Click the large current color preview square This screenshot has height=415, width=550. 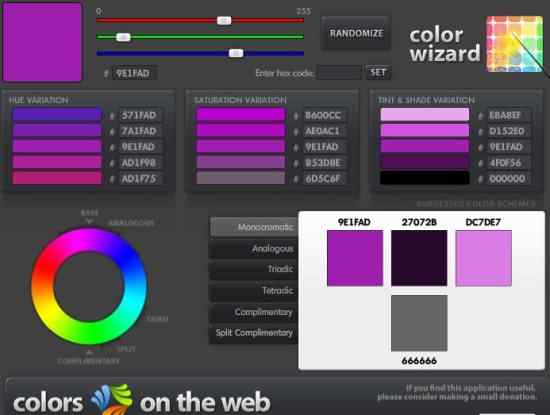[42, 42]
